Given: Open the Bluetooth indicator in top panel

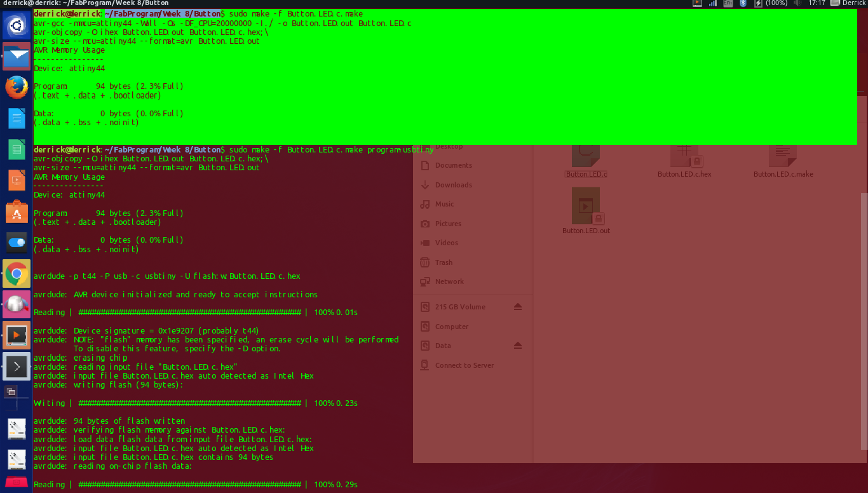Looking at the screenshot, I should [x=743, y=3].
